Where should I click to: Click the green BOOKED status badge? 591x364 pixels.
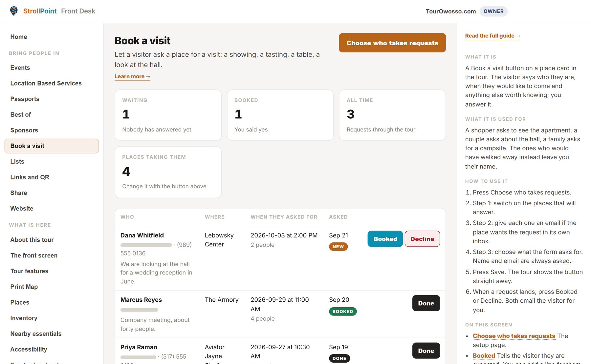click(x=343, y=312)
